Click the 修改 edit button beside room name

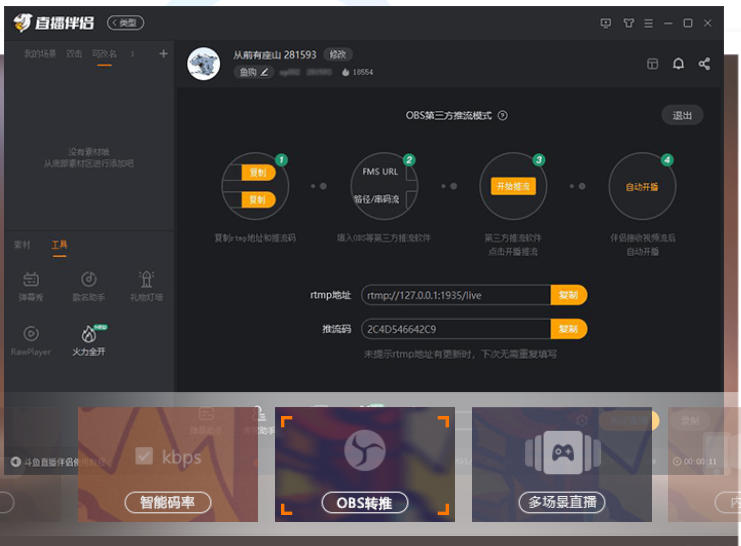[x=338, y=55]
